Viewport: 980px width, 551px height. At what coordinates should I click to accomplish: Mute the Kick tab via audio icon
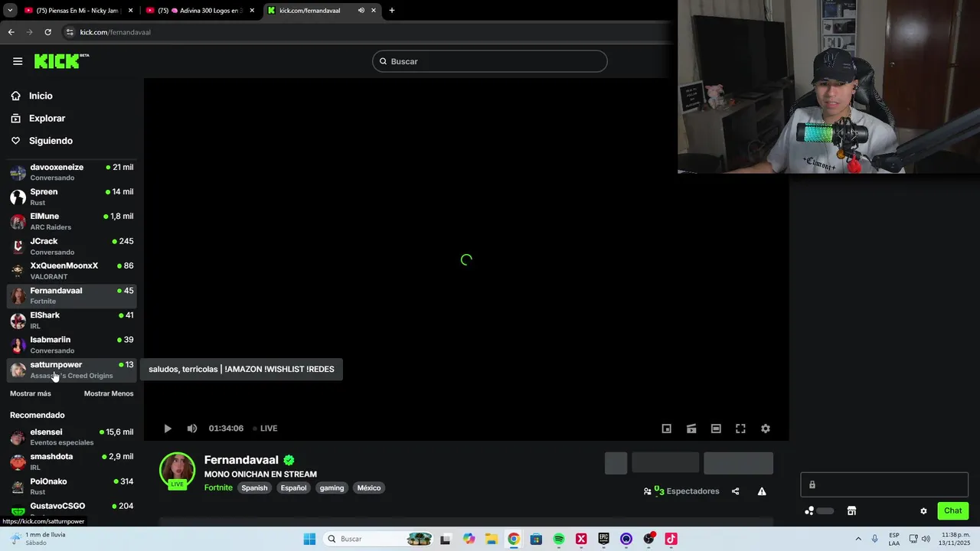coord(361,11)
